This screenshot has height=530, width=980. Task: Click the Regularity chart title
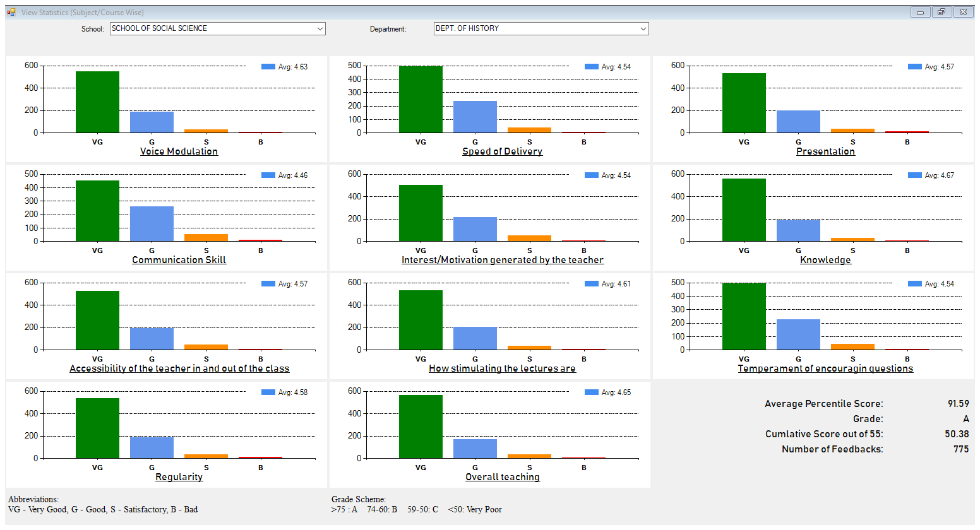click(x=179, y=477)
